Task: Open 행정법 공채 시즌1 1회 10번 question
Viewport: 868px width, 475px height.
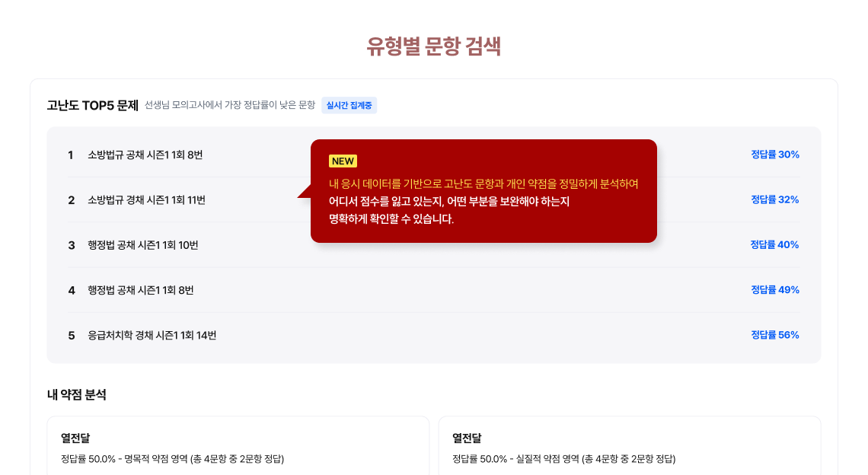Action: (x=143, y=245)
